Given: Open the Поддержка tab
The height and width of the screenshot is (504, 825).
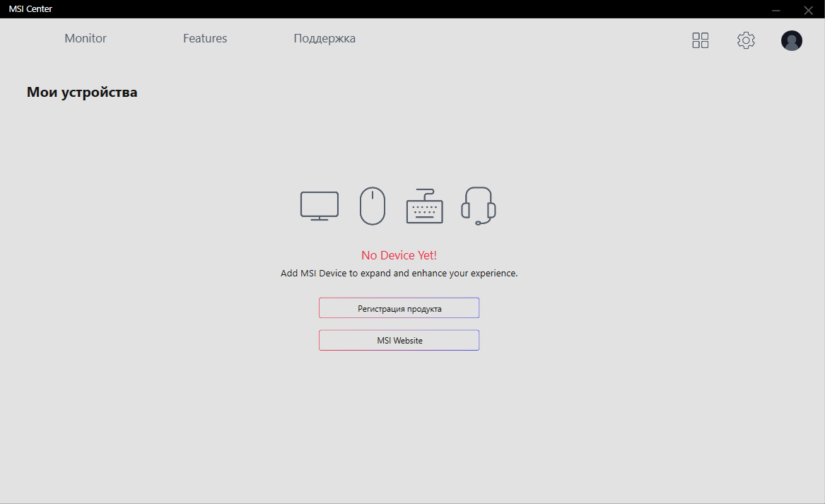Looking at the screenshot, I should point(324,38).
